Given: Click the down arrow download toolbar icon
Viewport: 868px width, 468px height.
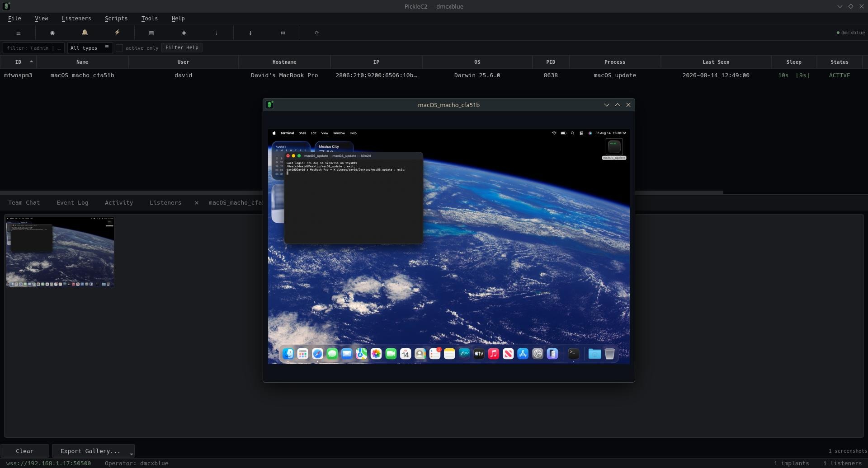Looking at the screenshot, I should (250, 33).
